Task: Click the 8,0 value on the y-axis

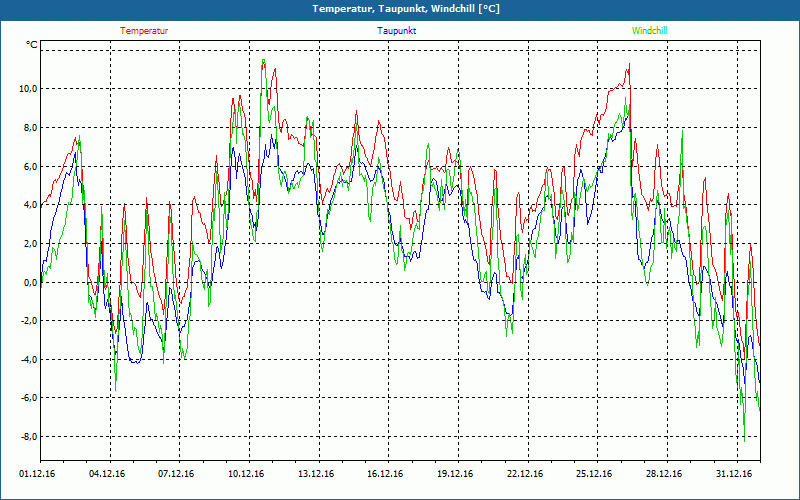Action: point(31,128)
